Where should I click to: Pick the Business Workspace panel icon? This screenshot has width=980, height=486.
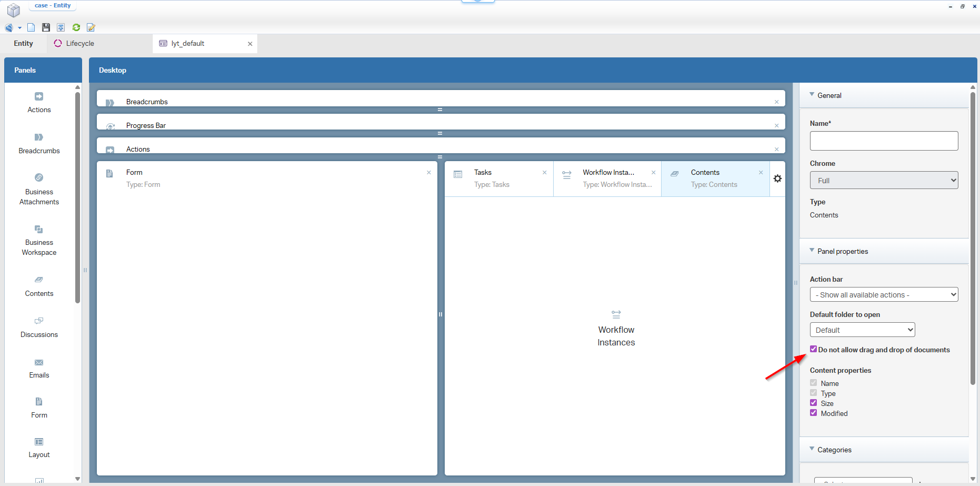[x=39, y=230]
